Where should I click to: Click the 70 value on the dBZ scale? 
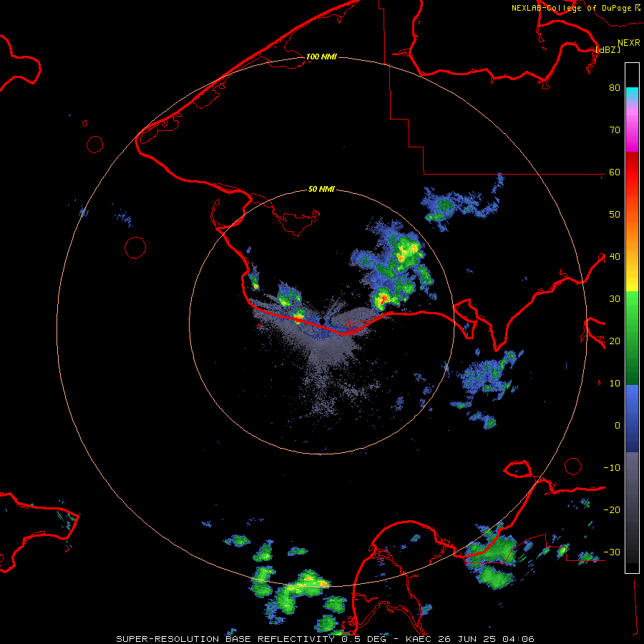coord(615,130)
